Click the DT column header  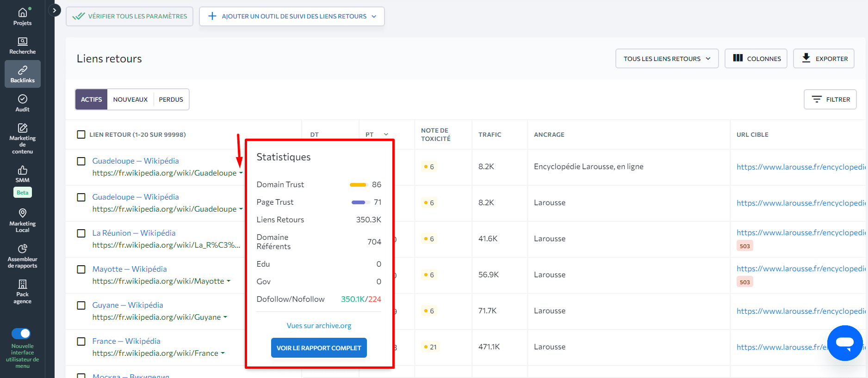(x=315, y=134)
